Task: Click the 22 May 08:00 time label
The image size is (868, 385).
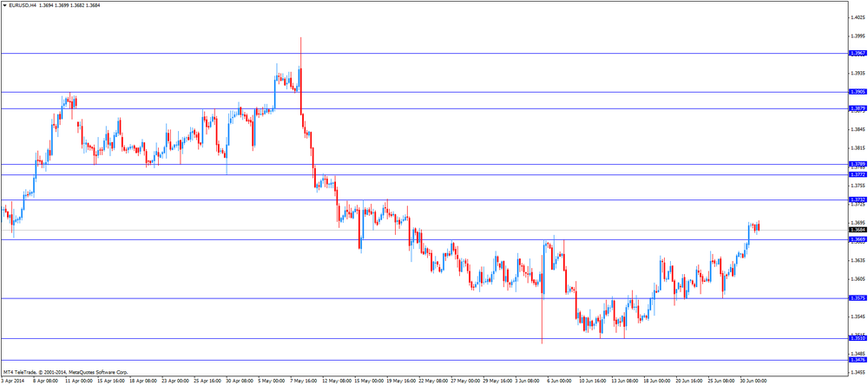Action: [x=431, y=381]
